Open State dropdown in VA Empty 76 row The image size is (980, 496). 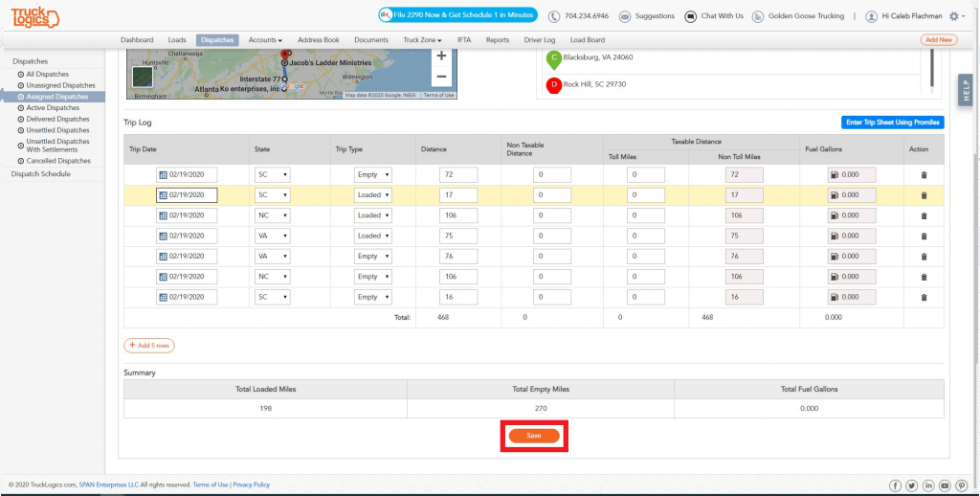(x=272, y=257)
